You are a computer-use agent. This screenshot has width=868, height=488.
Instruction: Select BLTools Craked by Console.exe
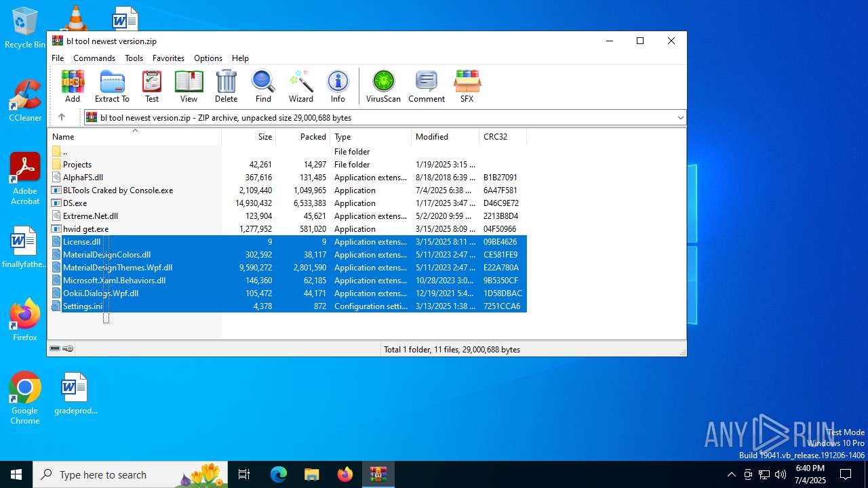288,190
